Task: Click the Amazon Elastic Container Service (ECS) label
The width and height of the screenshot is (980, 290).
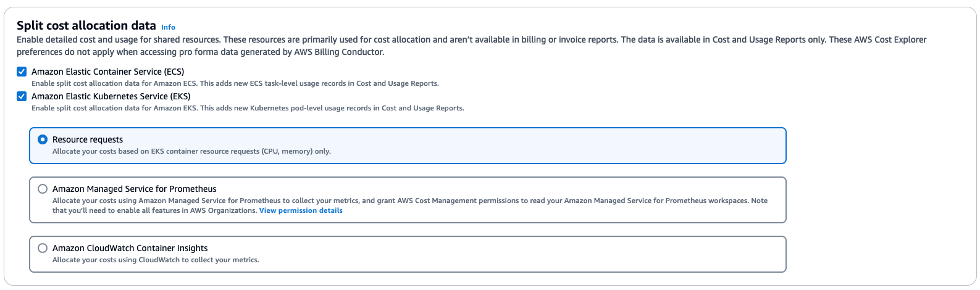Action: click(107, 72)
